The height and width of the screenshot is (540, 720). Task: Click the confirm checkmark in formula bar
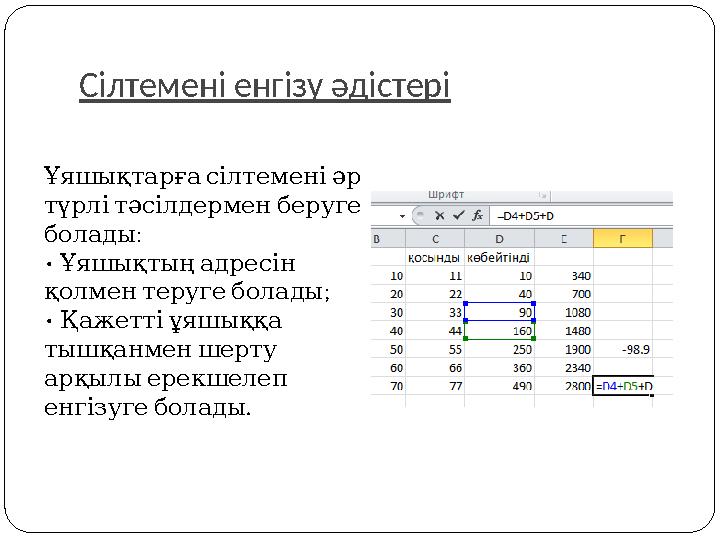(458, 215)
